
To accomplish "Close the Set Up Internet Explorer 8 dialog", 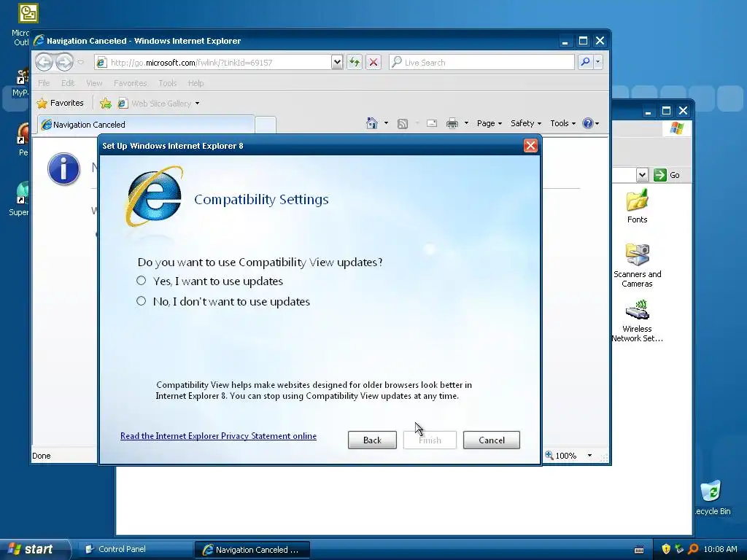I will [530, 146].
